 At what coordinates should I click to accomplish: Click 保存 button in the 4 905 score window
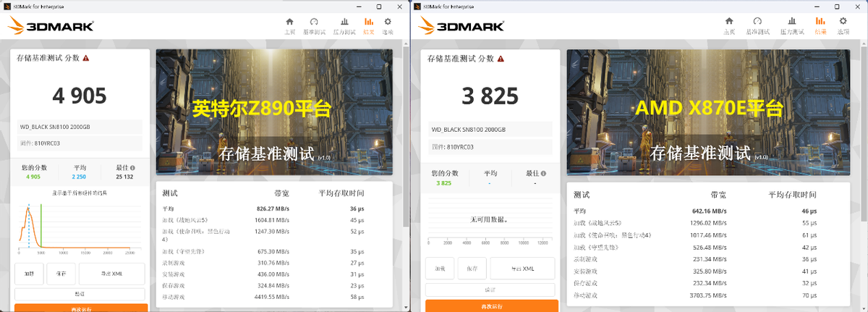60,274
